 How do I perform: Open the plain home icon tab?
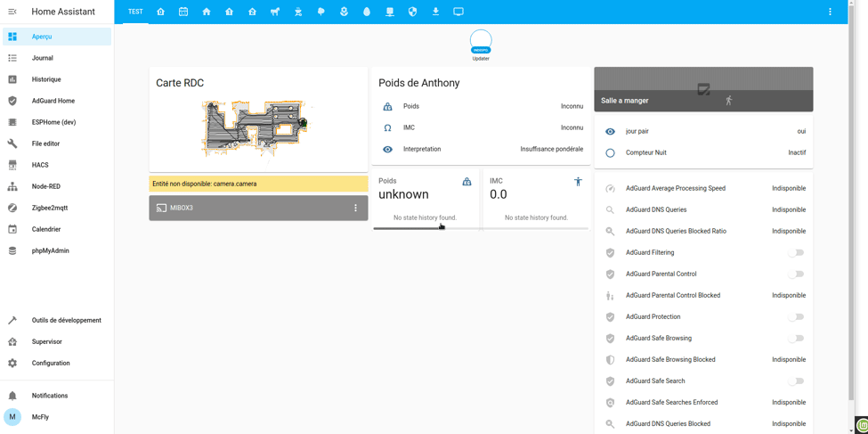(x=207, y=12)
